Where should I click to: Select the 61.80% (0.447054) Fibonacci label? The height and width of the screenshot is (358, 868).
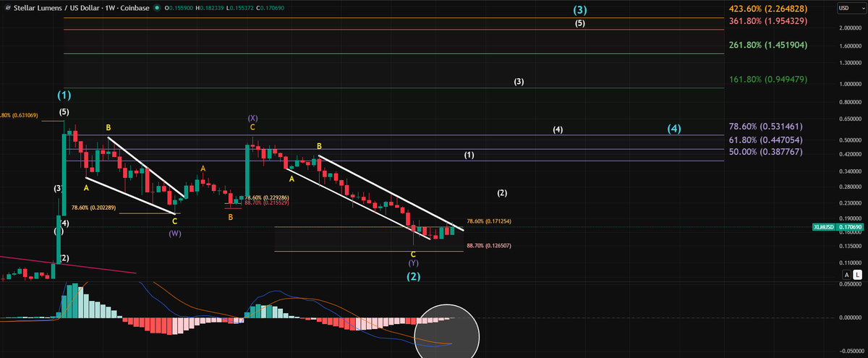pyautogui.click(x=767, y=140)
